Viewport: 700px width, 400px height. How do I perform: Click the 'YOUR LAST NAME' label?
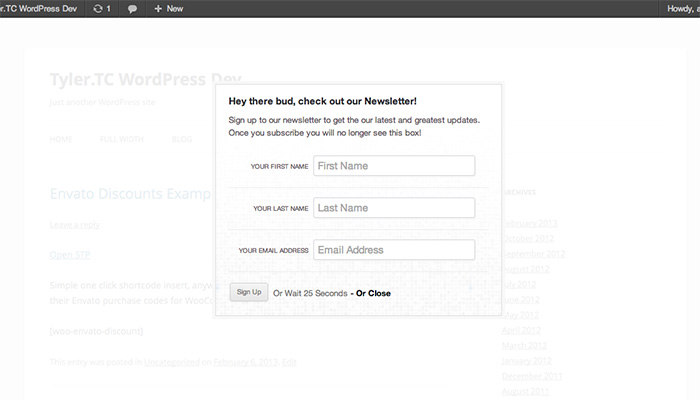281,208
